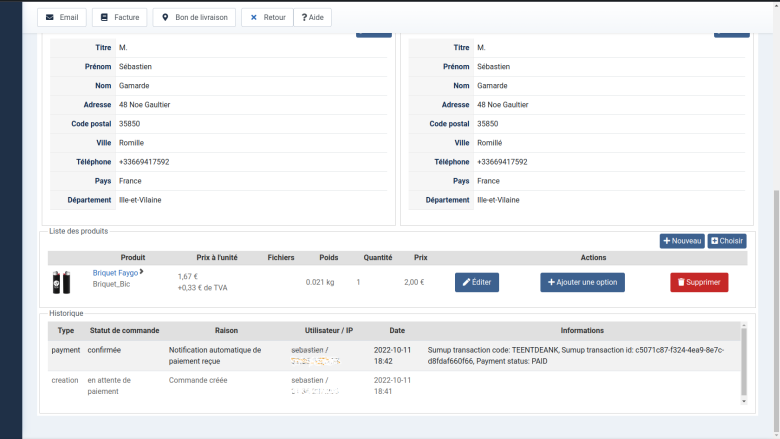Open the Briquet Faygo product link
This screenshot has height=439, width=780.
(115, 272)
